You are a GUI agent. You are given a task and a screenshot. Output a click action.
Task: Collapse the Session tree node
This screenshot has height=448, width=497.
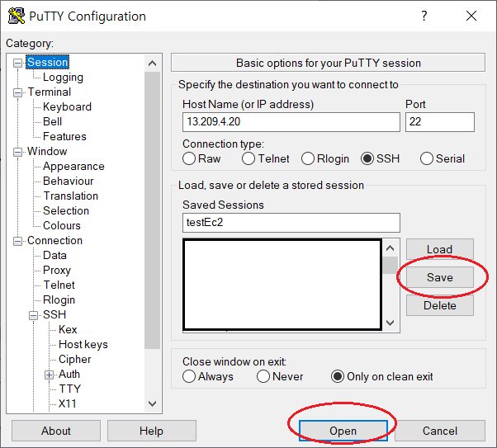pos(18,63)
